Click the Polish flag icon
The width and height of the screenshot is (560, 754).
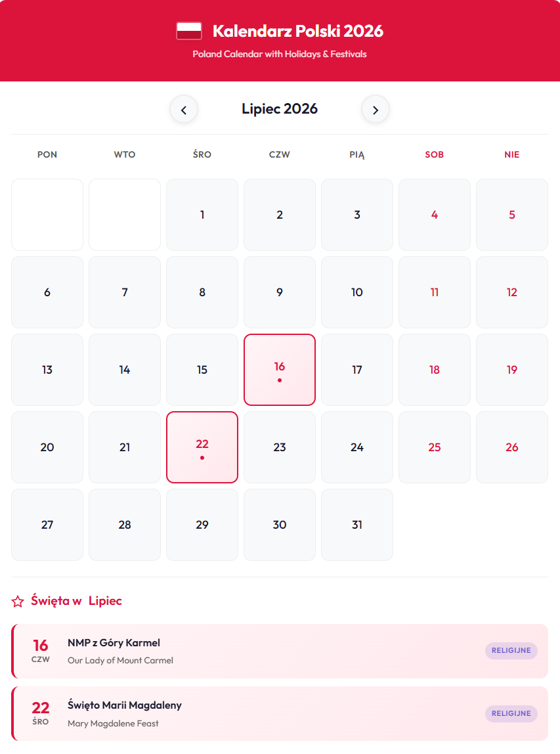pyautogui.click(x=189, y=31)
